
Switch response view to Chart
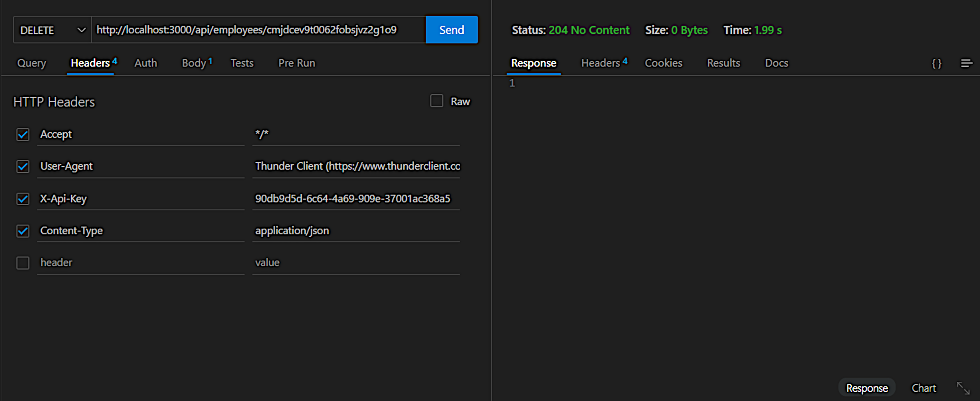click(924, 388)
